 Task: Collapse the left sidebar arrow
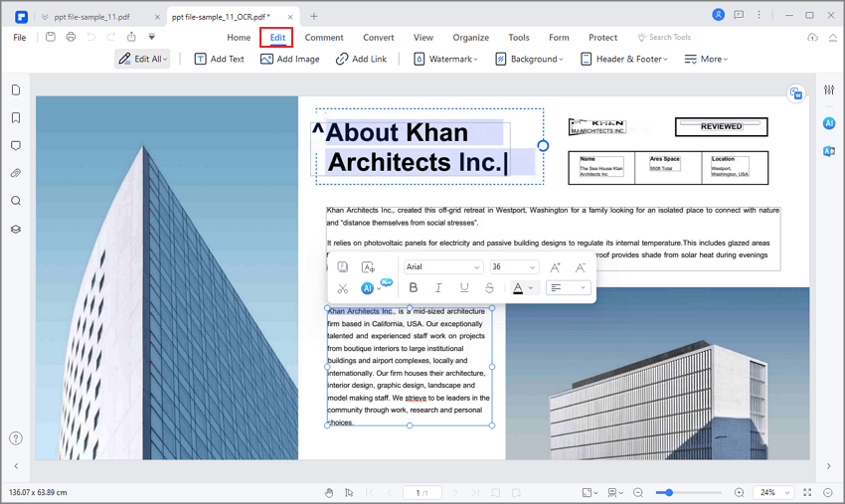[x=16, y=466]
